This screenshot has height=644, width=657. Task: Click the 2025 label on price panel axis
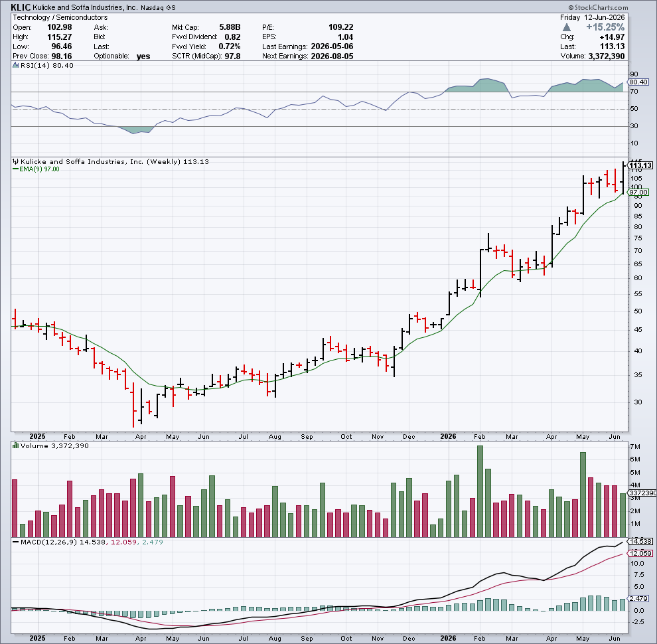pos(38,436)
